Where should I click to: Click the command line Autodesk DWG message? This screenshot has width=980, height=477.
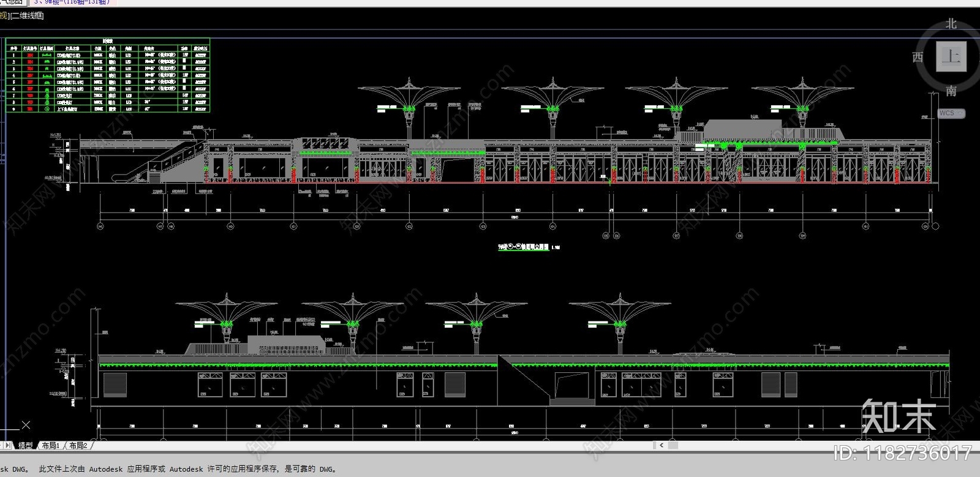(168, 469)
